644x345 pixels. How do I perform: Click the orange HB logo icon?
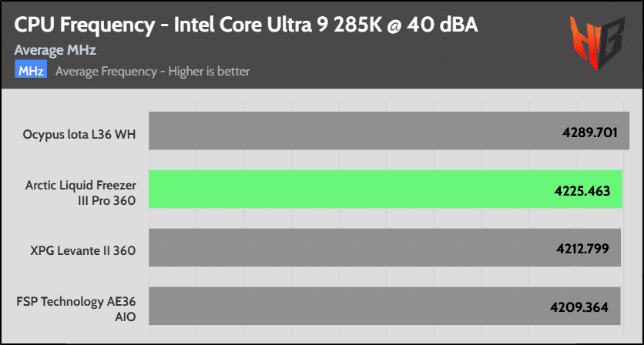pyautogui.click(x=597, y=43)
